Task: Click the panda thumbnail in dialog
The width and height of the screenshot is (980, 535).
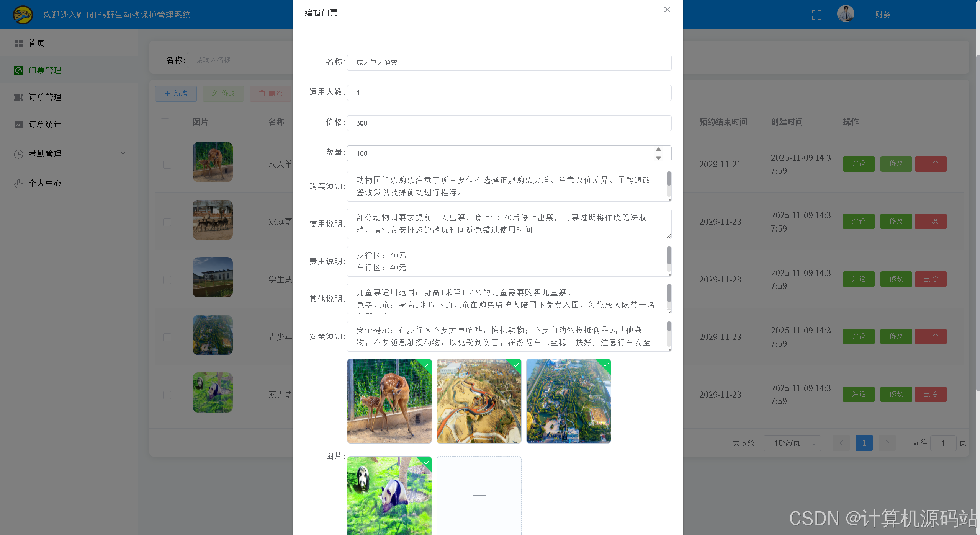Action: (x=389, y=496)
